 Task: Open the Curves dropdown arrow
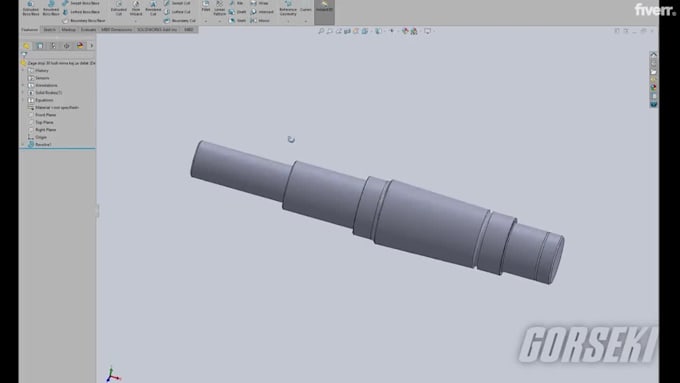(306, 21)
